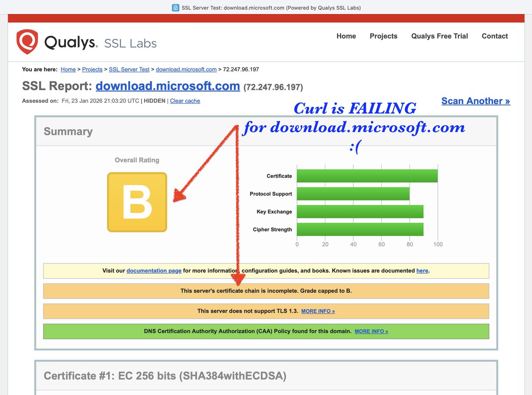Click the 'Certificate' chart label
532x395 pixels.
pyautogui.click(x=279, y=176)
